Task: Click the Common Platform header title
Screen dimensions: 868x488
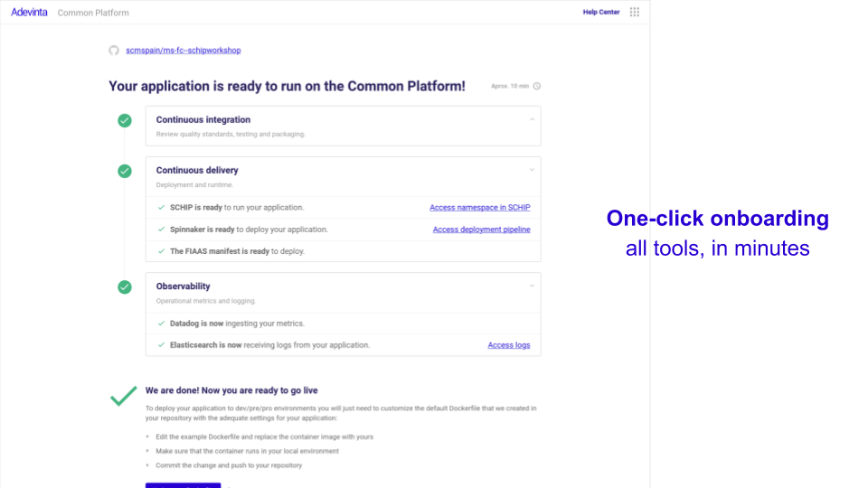Action: 93,13
